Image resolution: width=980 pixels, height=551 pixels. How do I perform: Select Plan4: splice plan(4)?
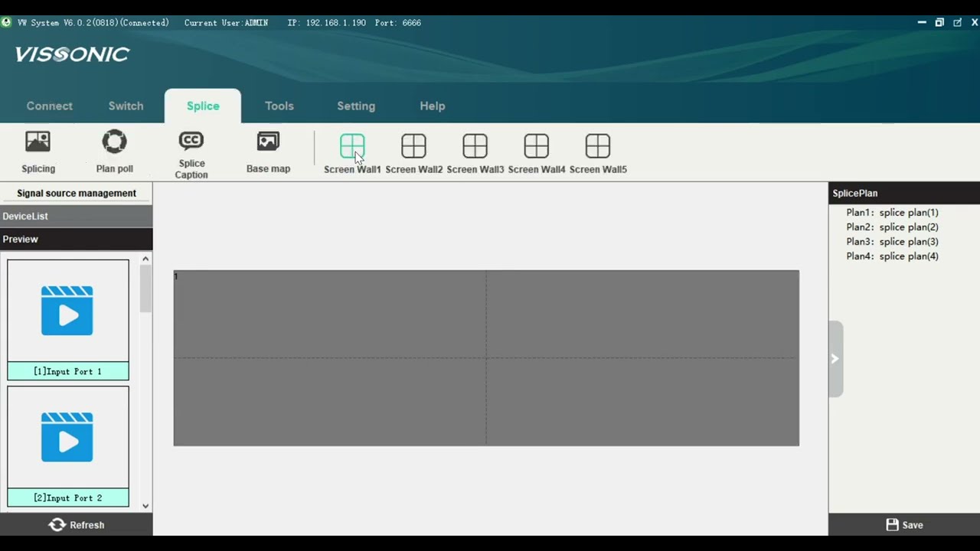pyautogui.click(x=892, y=256)
